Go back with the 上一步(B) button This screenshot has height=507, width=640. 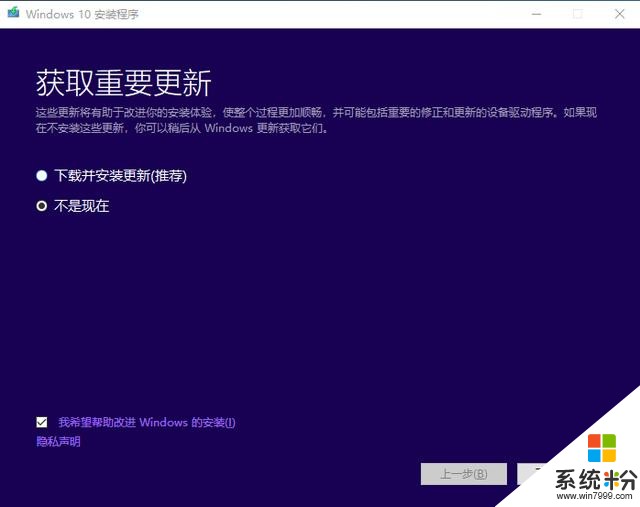[464, 474]
